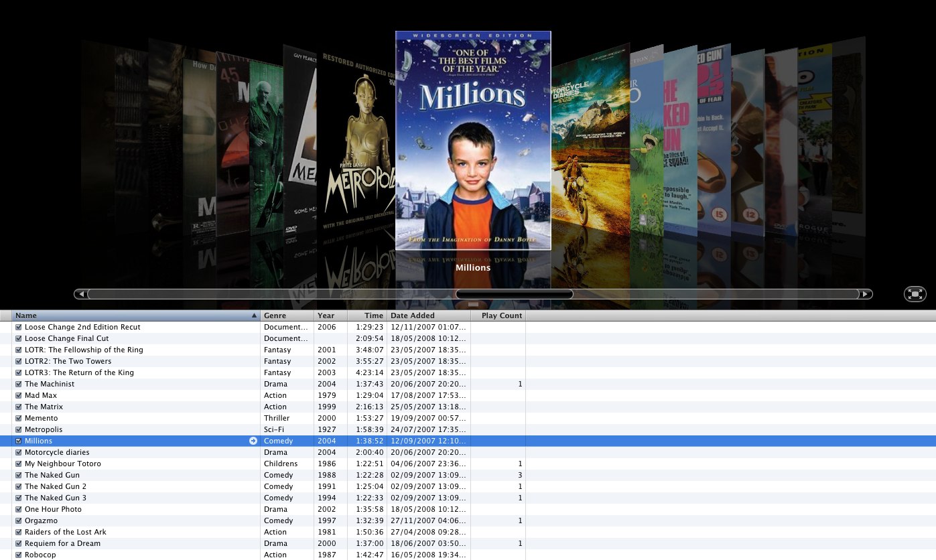Image resolution: width=936 pixels, height=560 pixels.
Task: Click the play count 3 for The Naked Gun
Action: tap(520, 475)
